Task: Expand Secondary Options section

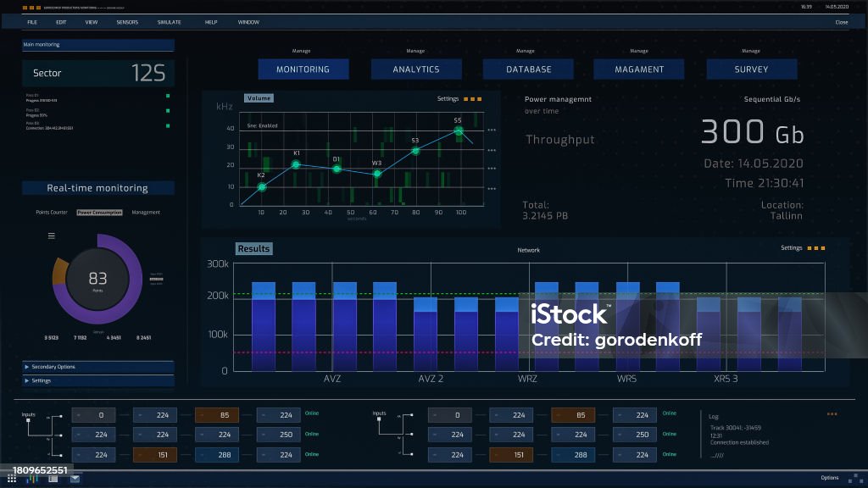Action: coord(98,367)
